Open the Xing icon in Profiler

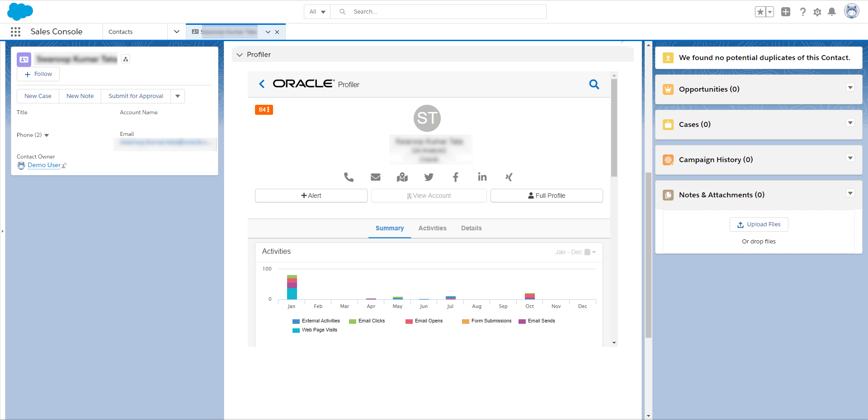[509, 177]
